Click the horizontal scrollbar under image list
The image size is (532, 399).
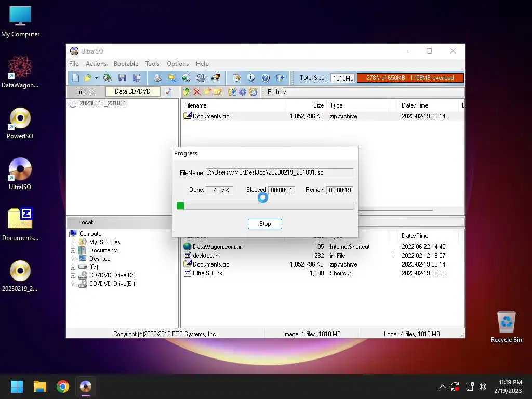point(395,210)
